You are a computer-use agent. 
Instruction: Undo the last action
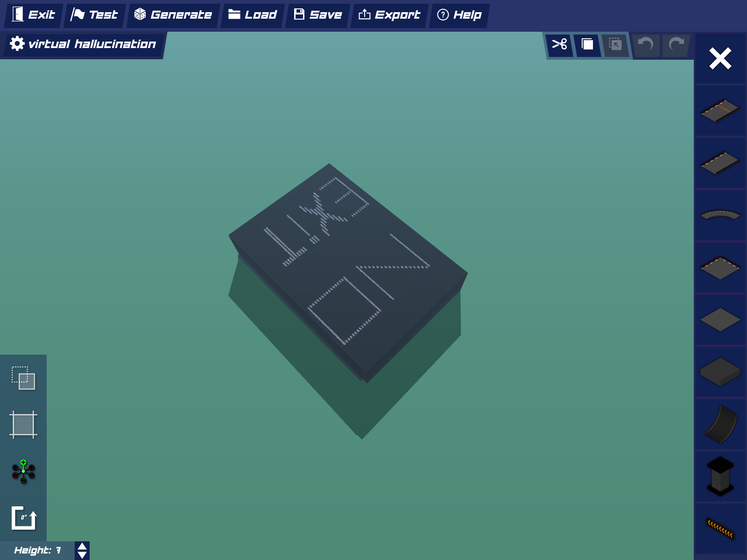tap(646, 45)
